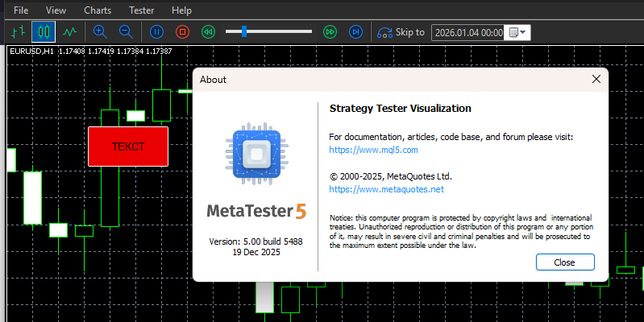The image size is (644, 322).
Task: Click the MetaTester chip logo
Action: (x=256, y=154)
